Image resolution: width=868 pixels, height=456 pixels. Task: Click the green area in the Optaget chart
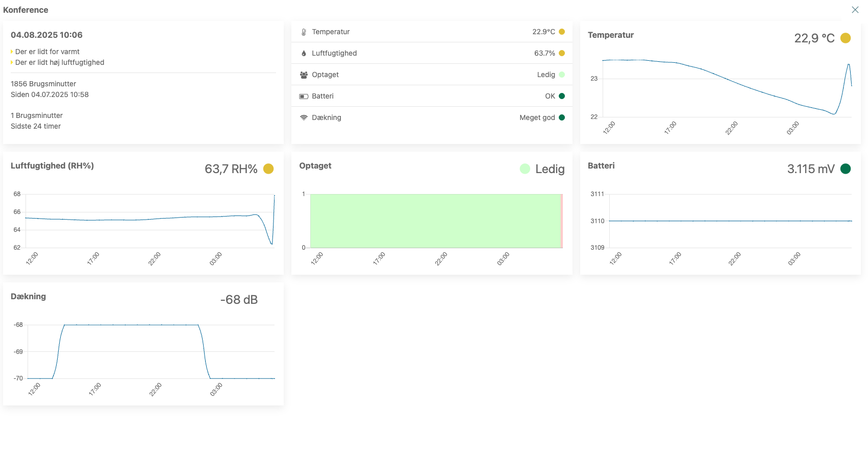[x=435, y=221]
